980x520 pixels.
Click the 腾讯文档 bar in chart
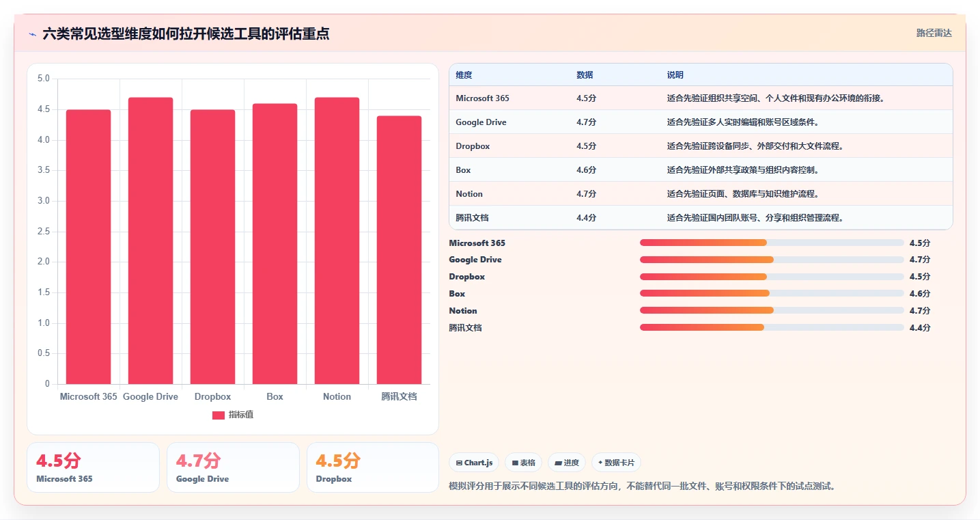pos(399,250)
